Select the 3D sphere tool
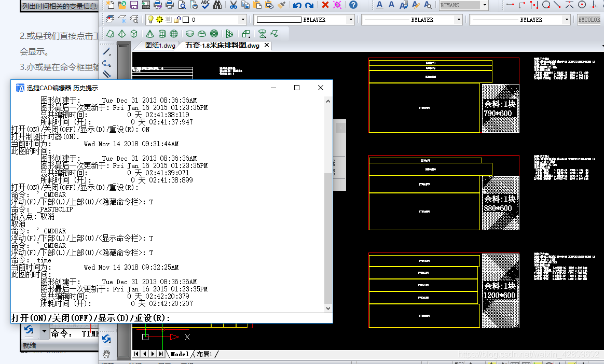The image size is (604, 364). [174, 34]
